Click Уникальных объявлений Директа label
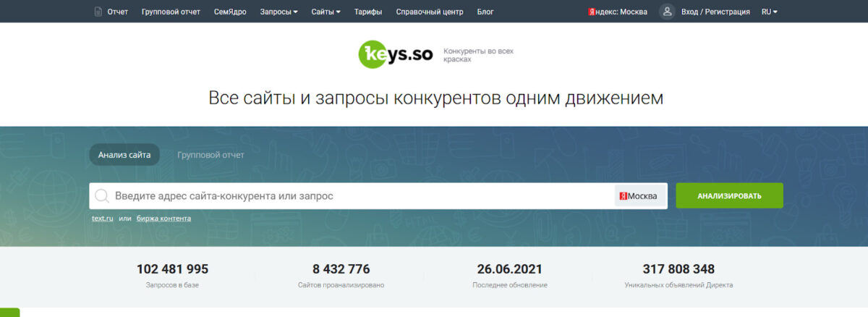 (x=678, y=285)
